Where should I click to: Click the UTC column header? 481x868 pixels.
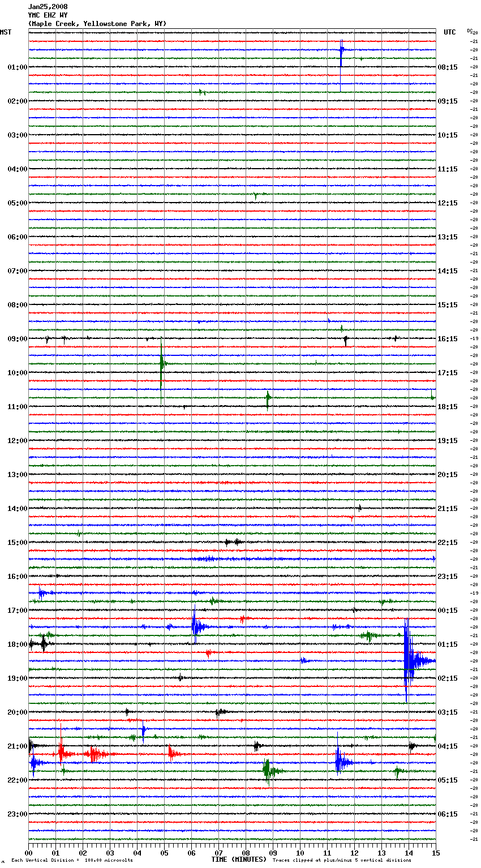pyautogui.click(x=450, y=32)
